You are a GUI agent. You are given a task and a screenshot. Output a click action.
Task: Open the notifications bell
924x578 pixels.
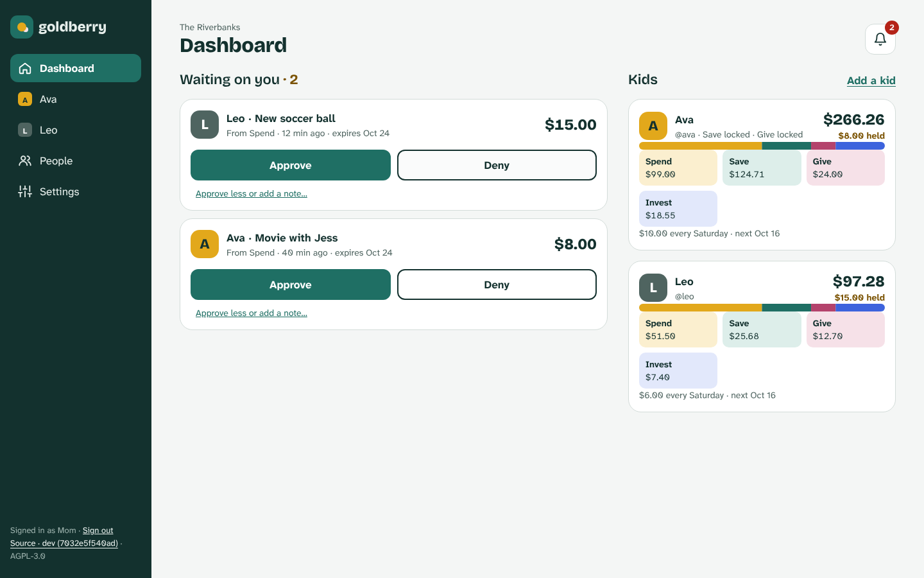[x=880, y=39]
